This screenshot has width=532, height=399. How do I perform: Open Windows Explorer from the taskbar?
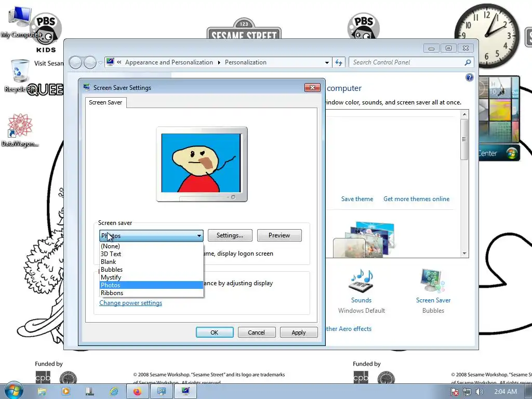point(42,392)
